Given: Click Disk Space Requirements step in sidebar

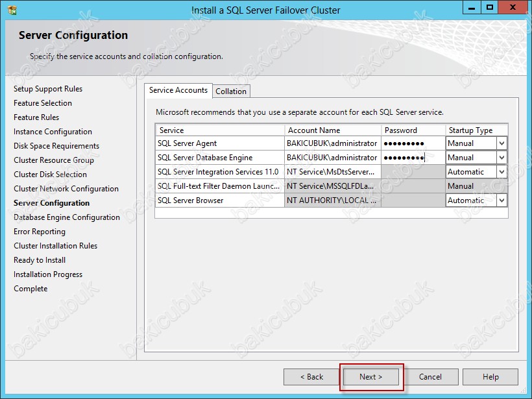Looking at the screenshot, I should point(56,146).
